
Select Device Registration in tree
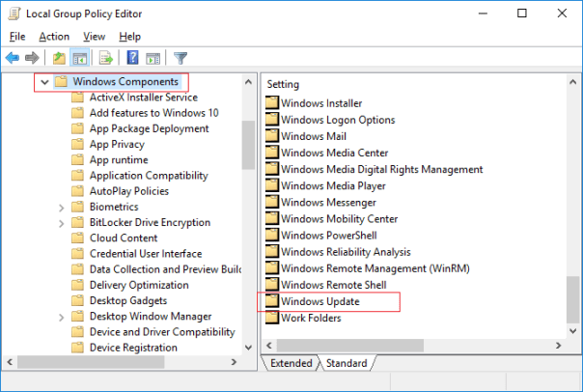(x=133, y=348)
